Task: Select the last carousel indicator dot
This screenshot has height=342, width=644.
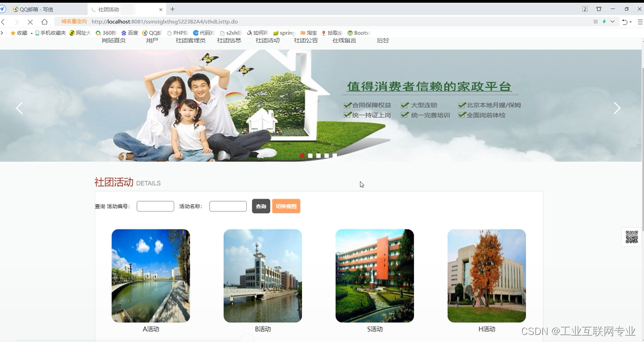Action: pyautogui.click(x=335, y=156)
